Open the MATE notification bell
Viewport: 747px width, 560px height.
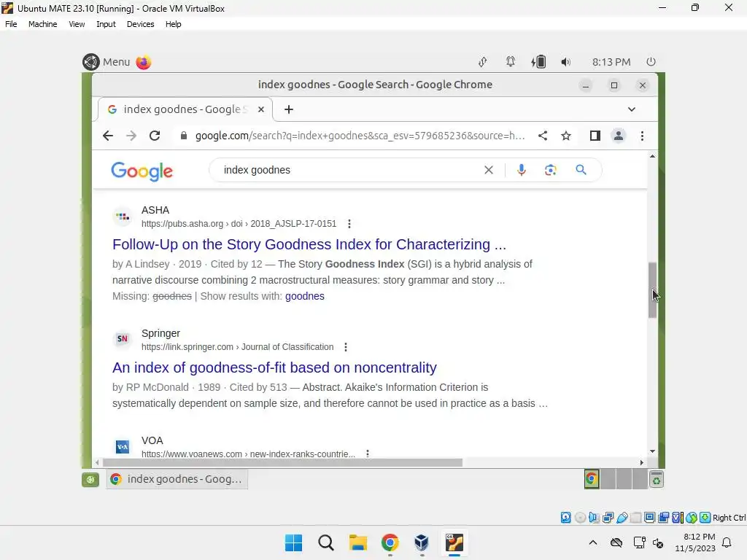click(510, 62)
